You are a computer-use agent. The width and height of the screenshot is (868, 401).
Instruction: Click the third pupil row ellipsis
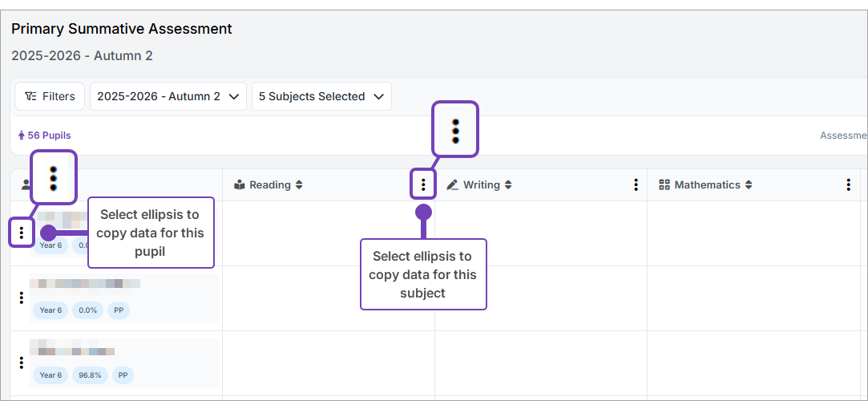[22, 363]
